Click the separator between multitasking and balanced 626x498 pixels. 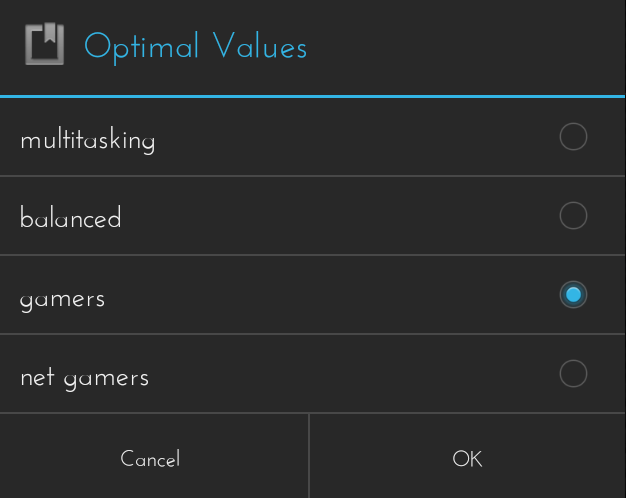[x=313, y=176]
